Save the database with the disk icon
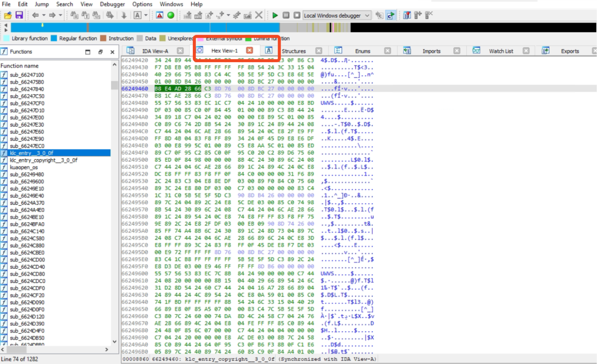This screenshot has width=597, height=364. tap(18, 15)
